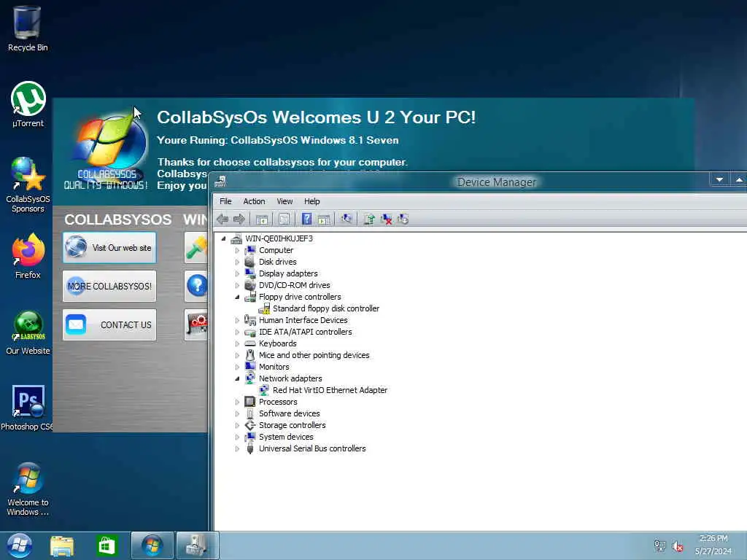Viewport: 747px width, 560px height.
Task: Click the Computer category icon
Action: tap(250, 250)
